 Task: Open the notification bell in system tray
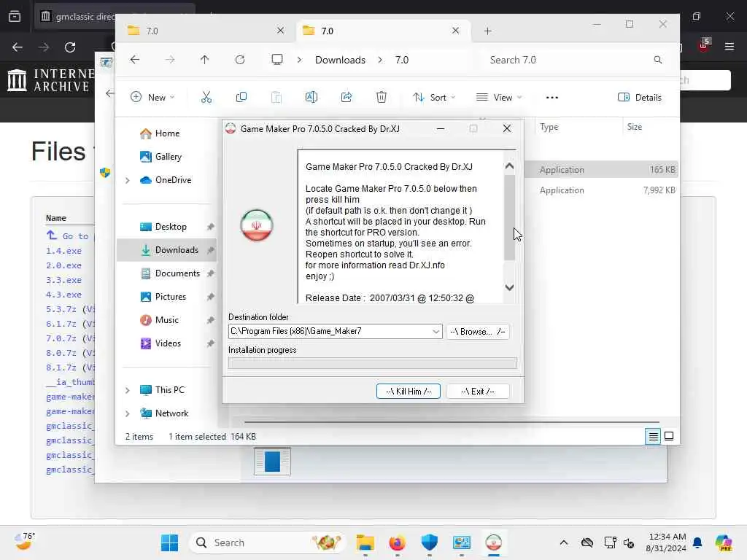[x=697, y=542]
